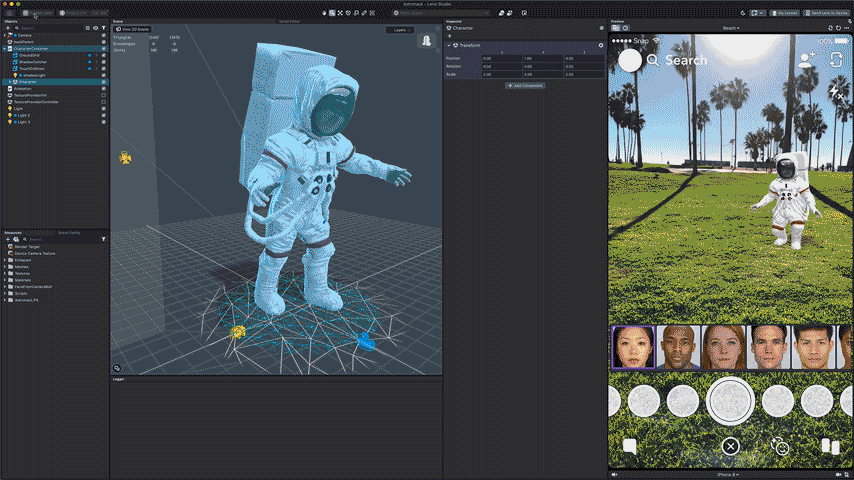Image resolution: width=854 pixels, height=480 pixels.
Task: Flip the camera in phone preview
Action: pos(836,60)
